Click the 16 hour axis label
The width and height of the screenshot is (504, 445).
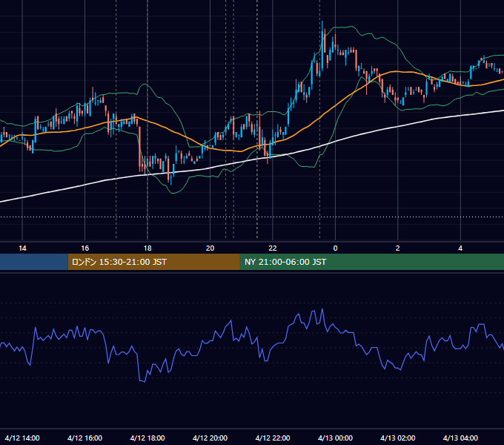84,248
